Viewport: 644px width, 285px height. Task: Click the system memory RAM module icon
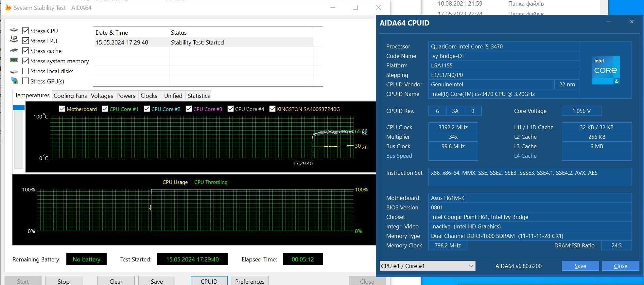[14, 61]
